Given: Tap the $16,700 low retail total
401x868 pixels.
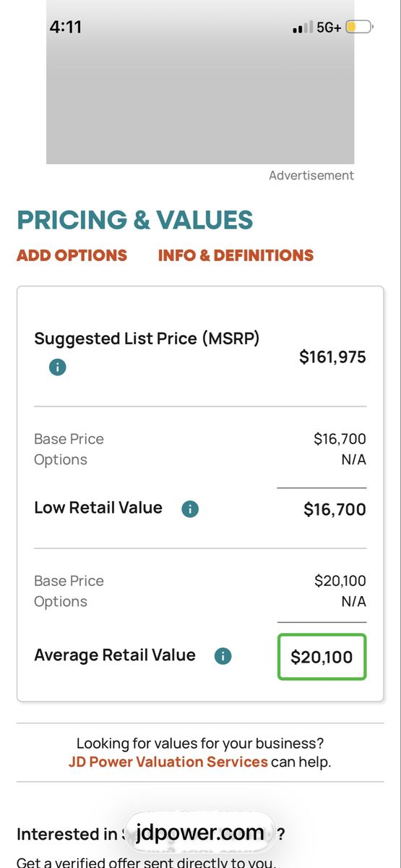Looking at the screenshot, I should click(335, 509).
